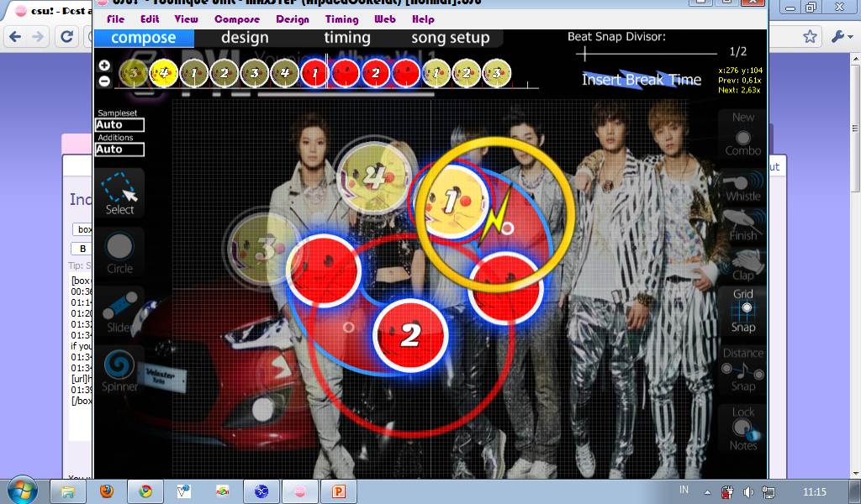Screen dimensions: 861x504
Task: Switch to the song setup tab
Action: (450, 38)
